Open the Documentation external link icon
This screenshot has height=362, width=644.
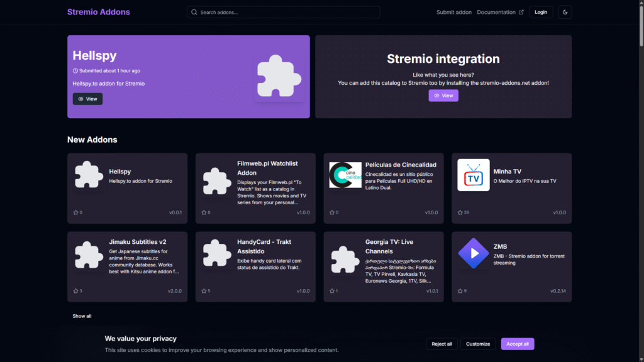coord(521,13)
